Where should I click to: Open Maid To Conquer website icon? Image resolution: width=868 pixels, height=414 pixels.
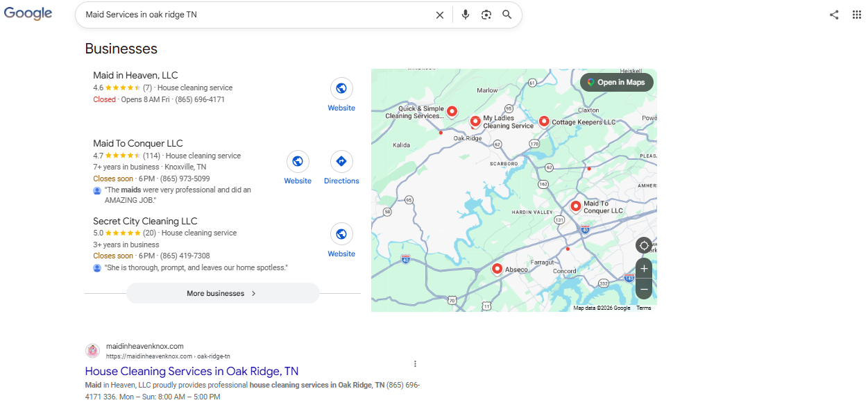point(298,161)
